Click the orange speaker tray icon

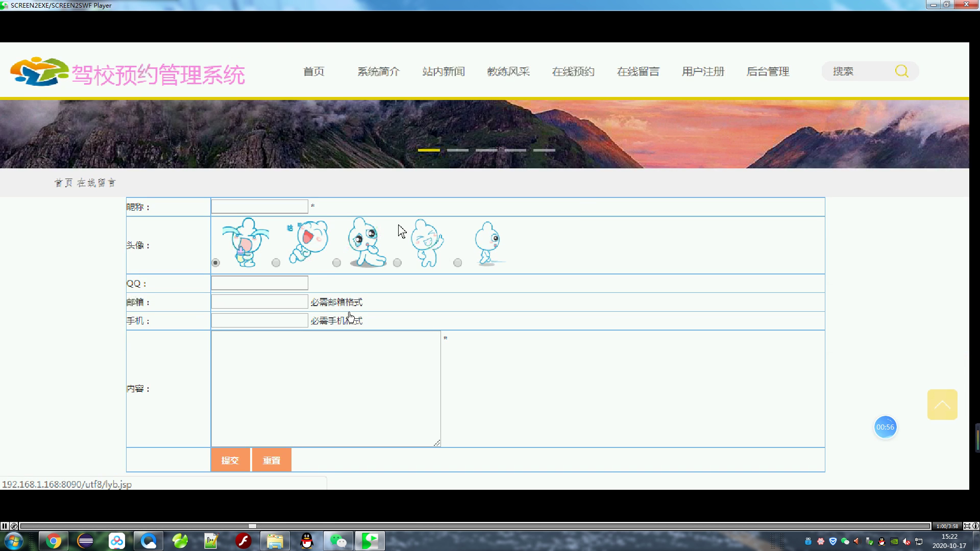tap(857, 541)
